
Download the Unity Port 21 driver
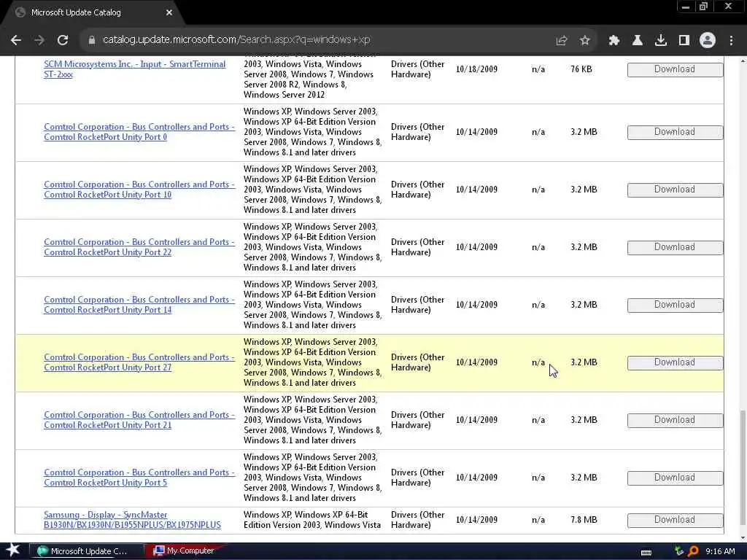[675, 421]
